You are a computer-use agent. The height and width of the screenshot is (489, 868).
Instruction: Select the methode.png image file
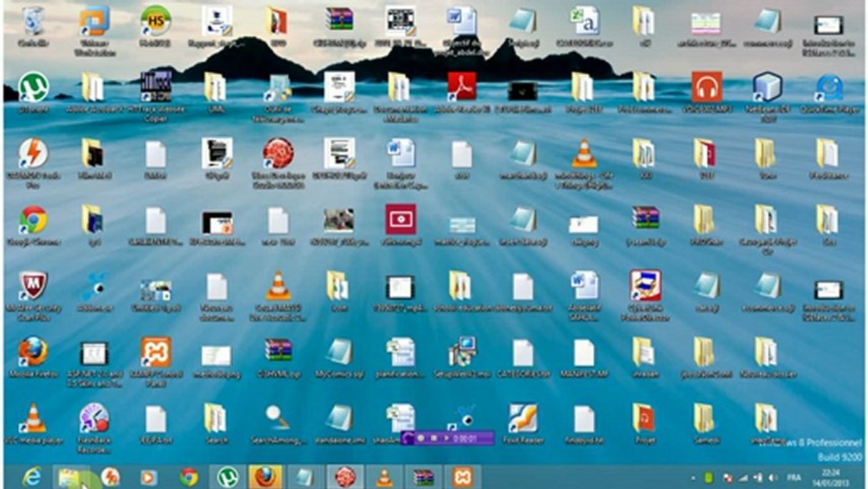click(x=216, y=356)
